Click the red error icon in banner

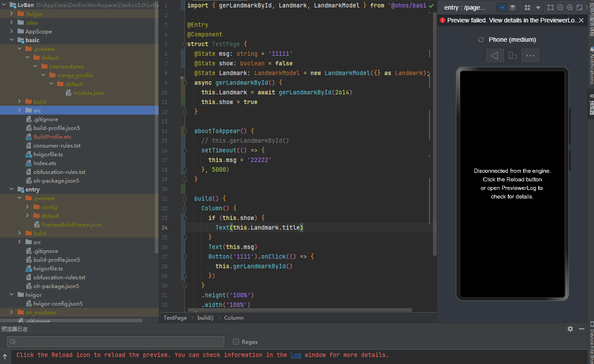pyautogui.click(x=442, y=20)
